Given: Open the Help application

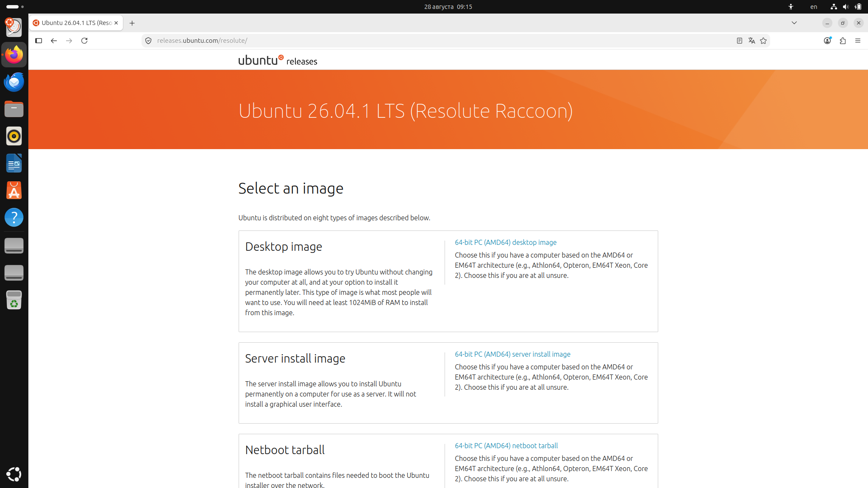Looking at the screenshot, I should [x=14, y=218].
